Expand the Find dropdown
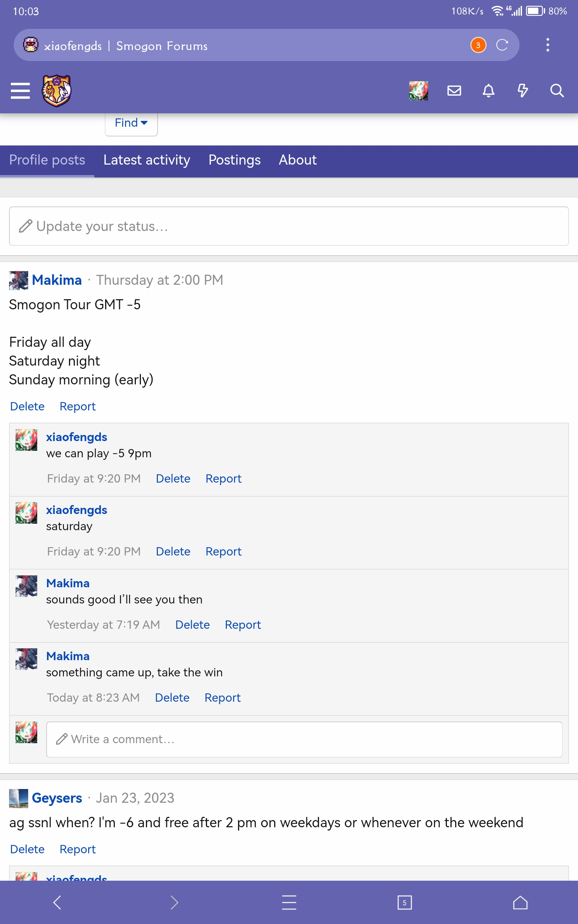This screenshot has width=578, height=924. point(131,123)
